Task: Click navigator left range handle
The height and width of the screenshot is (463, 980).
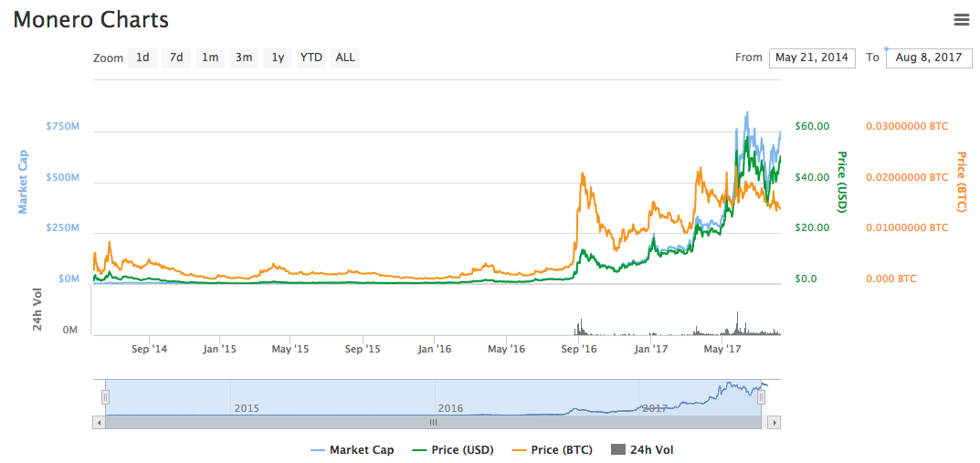Action: (106, 397)
